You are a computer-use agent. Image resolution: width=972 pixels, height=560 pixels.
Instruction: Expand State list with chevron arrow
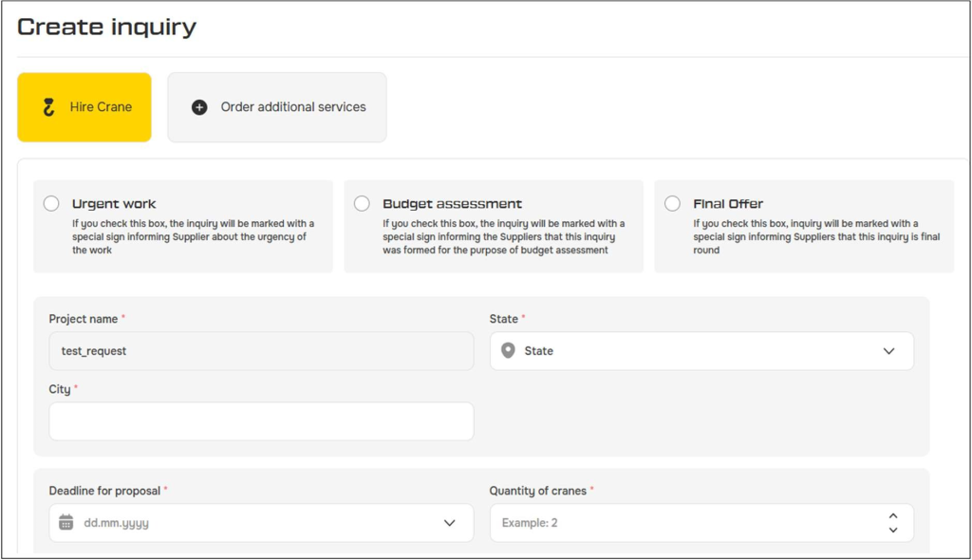coord(888,351)
